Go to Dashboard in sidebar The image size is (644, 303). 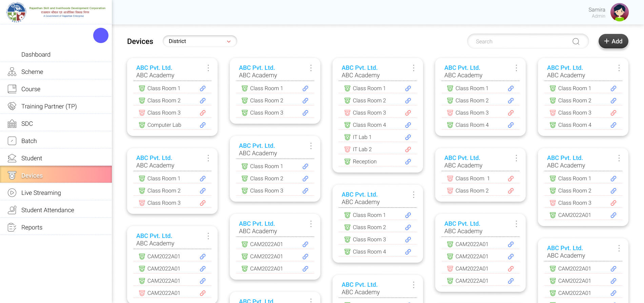coord(36,55)
